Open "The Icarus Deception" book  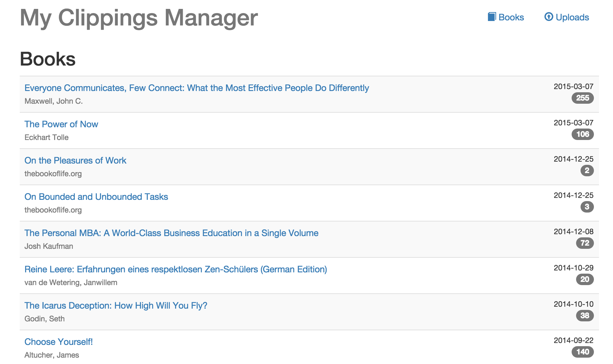(116, 305)
